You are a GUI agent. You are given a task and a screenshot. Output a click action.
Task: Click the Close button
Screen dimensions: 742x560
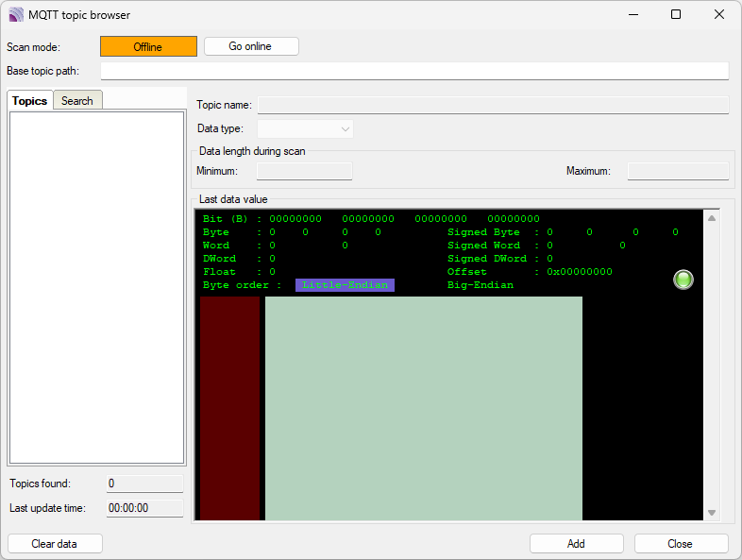point(681,543)
